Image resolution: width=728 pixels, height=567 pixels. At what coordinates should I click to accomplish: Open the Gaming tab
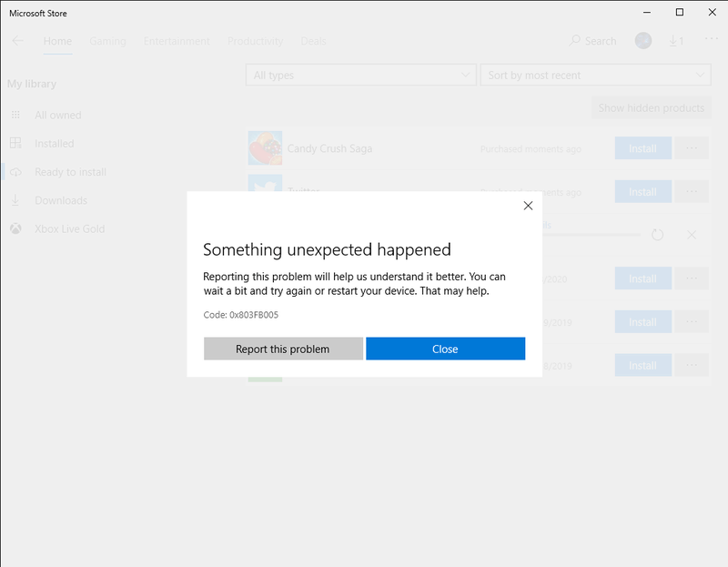point(107,41)
